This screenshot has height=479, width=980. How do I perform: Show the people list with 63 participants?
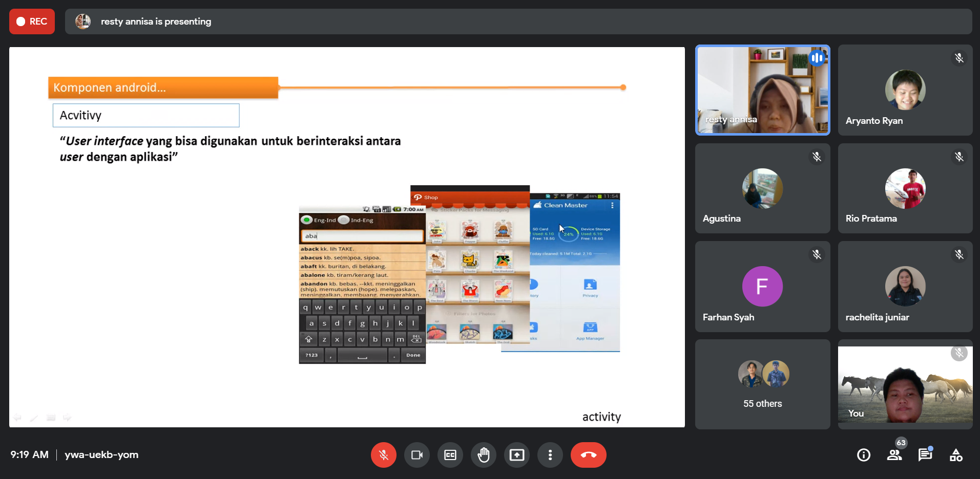pyautogui.click(x=894, y=455)
